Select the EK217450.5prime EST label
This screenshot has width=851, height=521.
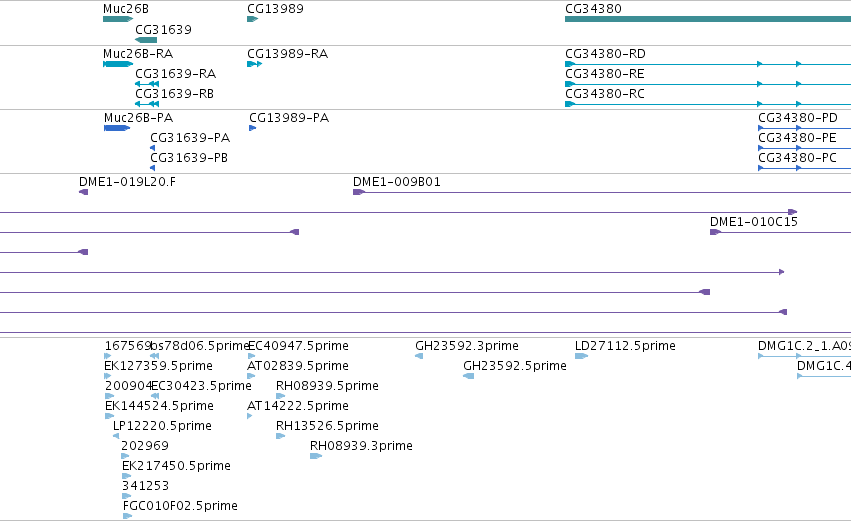click(x=176, y=466)
